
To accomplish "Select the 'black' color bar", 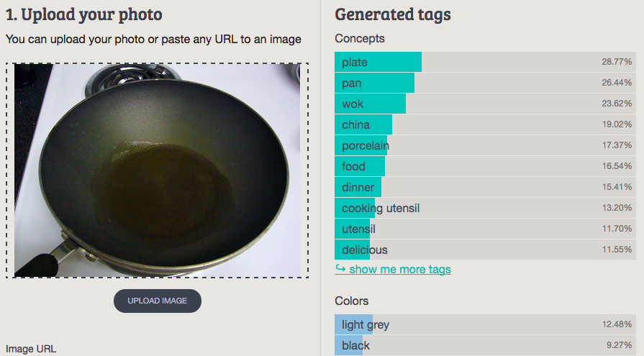I will pyautogui.click(x=485, y=345).
